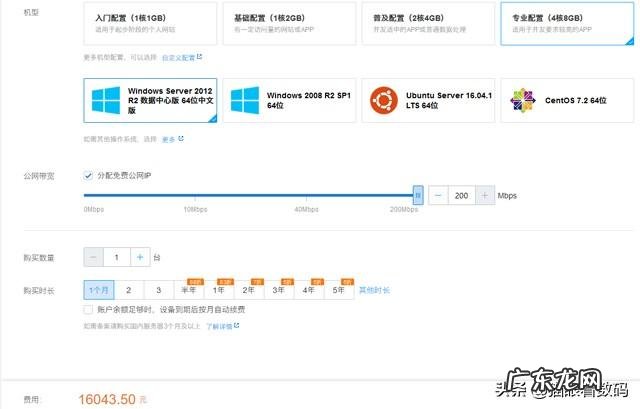This screenshot has width=640, height=409.
Task: Select the 1个月 duration option
Action: (99, 290)
